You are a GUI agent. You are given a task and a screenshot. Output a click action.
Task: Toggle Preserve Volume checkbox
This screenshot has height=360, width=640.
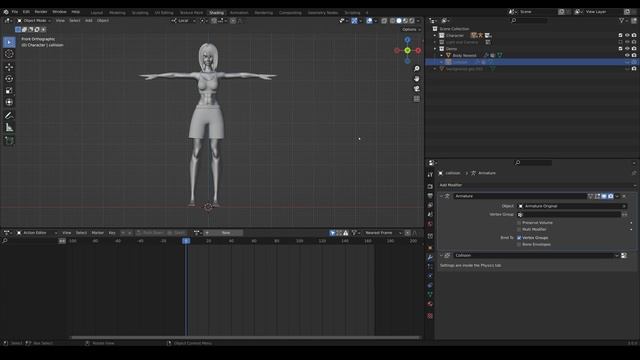coord(519,223)
